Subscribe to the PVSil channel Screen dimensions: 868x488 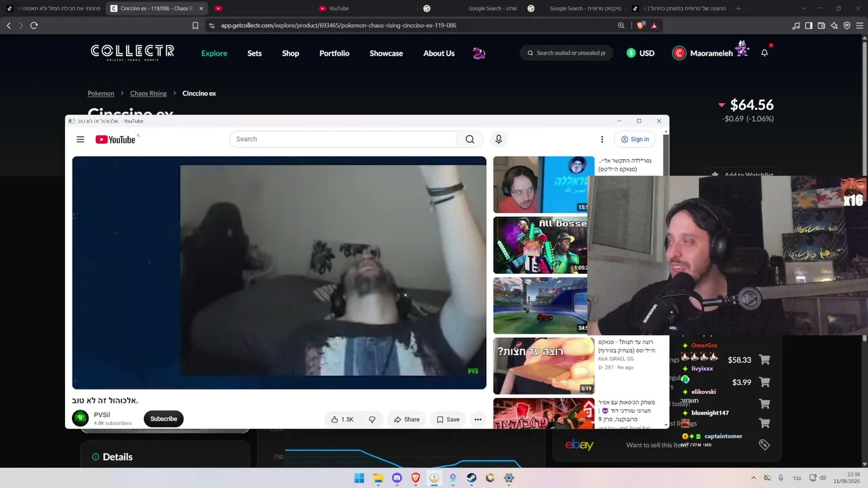(x=163, y=419)
